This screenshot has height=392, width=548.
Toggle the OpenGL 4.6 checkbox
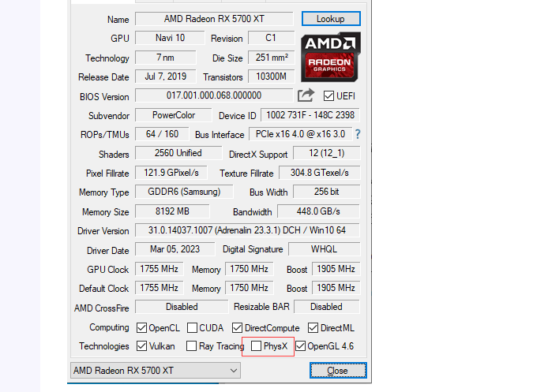[x=300, y=346]
